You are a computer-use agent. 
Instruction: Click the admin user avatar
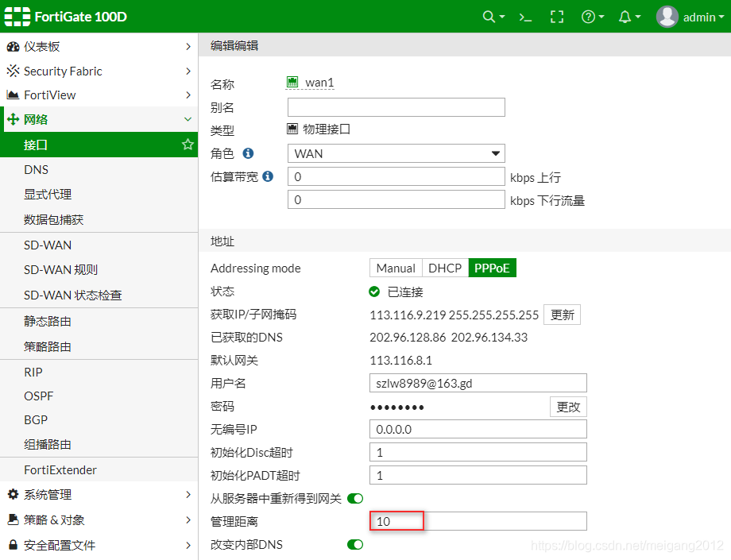pyautogui.click(x=667, y=17)
